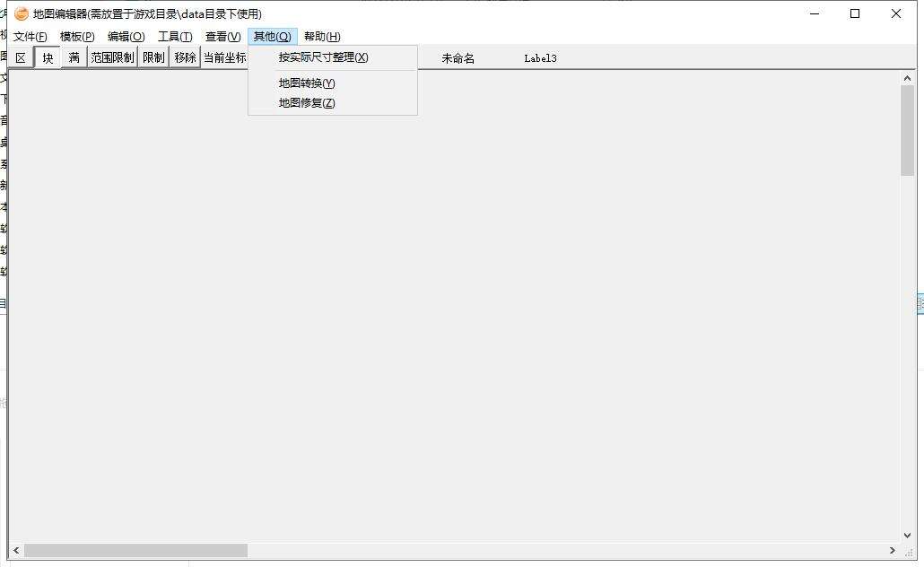This screenshot has width=924, height=567.
Task: Click the 当前坐标 label
Action: click(224, 57)
